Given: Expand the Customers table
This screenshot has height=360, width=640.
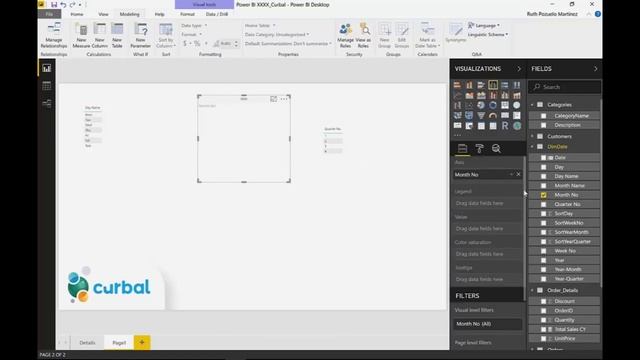Looking at the screenshot, I should pos(532,136).
